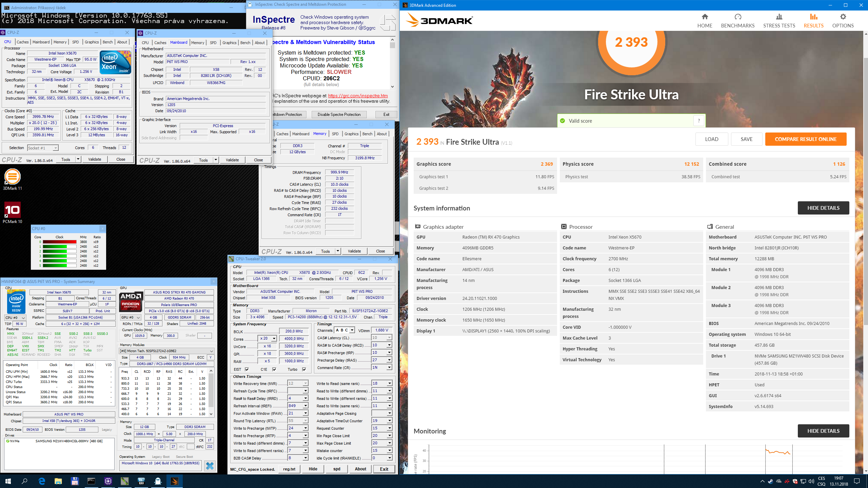Screen dimensions: 868x488
Task: Hide System information details
Action: pos(823,208)
